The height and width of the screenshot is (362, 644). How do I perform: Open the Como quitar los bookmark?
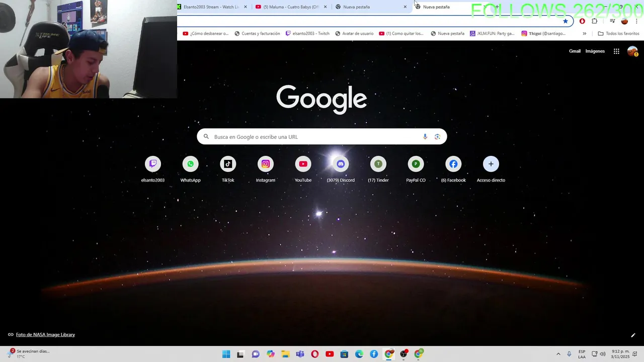401,34
